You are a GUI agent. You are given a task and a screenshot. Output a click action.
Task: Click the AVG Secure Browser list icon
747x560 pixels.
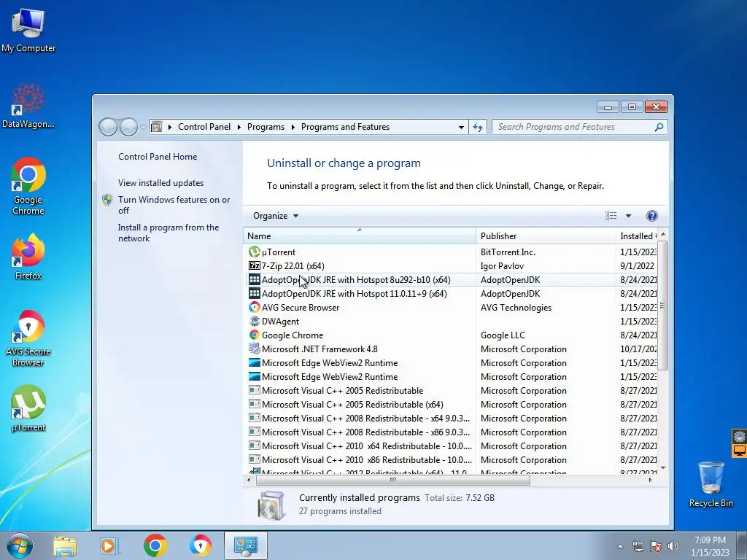[x=255, y=307]
